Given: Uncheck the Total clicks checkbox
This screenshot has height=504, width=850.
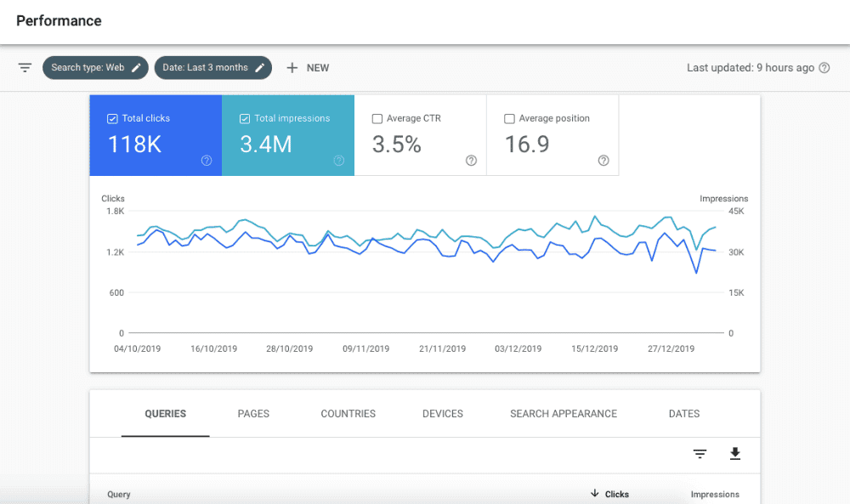Looking at the screenshot, I should pos(112,119).
